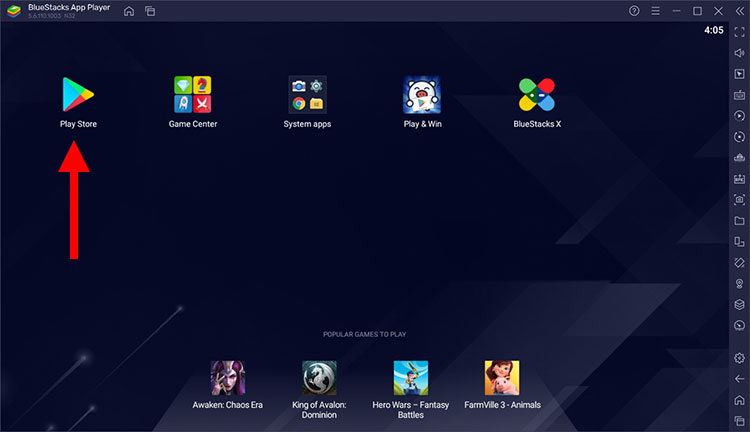The height and width of the screenshot is (432, 750).
Task: Show recent apps using the bottom sidebar icon
Action: [739, 421]
